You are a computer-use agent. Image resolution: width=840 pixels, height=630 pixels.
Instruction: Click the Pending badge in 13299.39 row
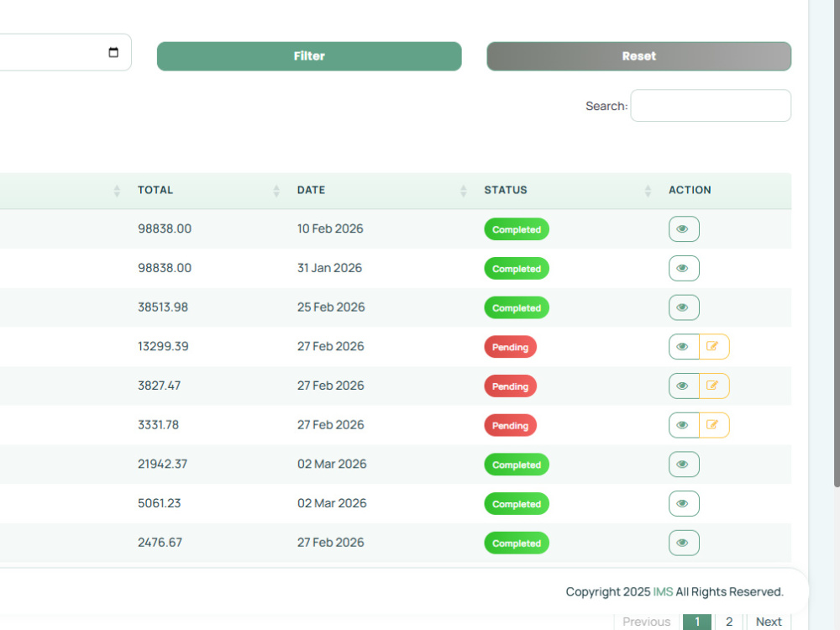point(510,347)
